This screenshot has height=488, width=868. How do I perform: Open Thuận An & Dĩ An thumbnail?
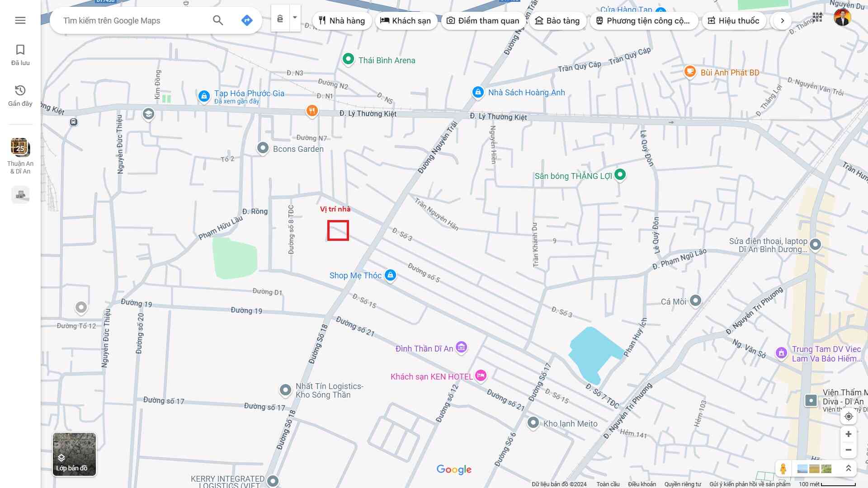click(x=20, y=156)
